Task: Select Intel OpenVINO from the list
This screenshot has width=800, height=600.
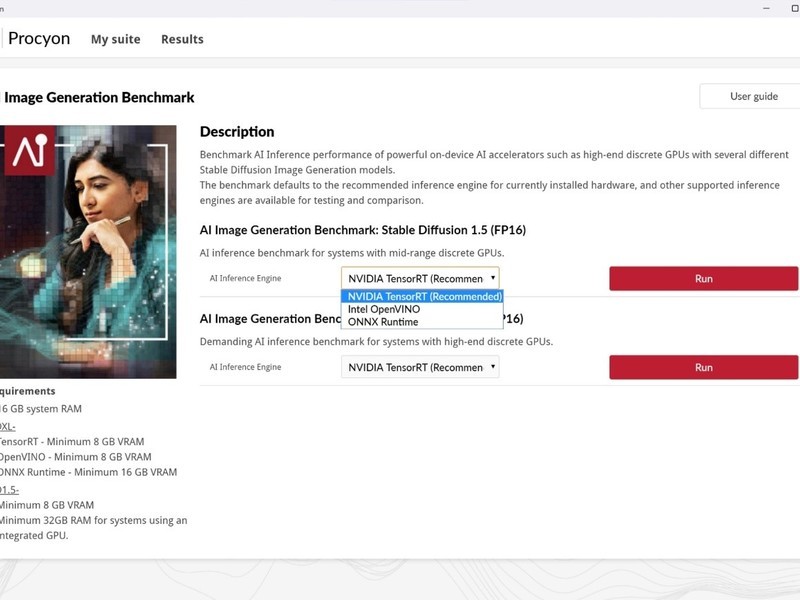Action: 422,309
